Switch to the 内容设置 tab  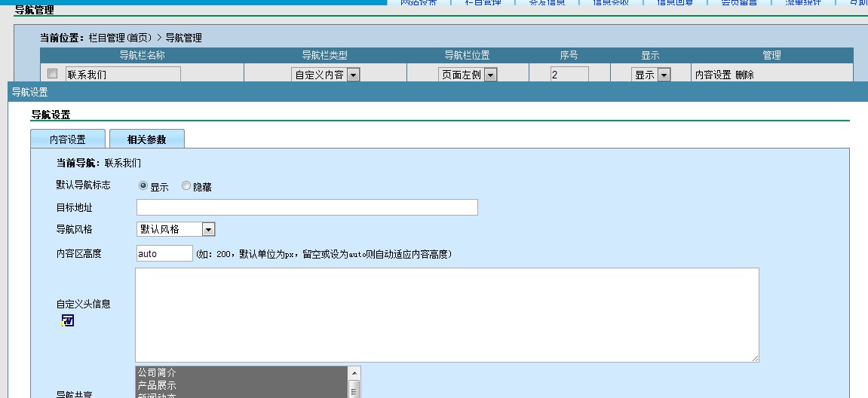tap(68, 139)
